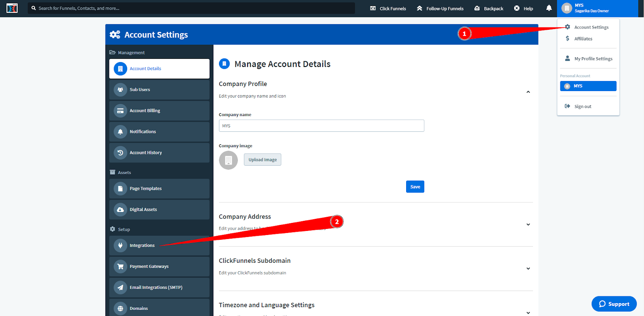644x316 pixels.
Task: Click the My Profile Settings person icon
Action: coord(568,58)
